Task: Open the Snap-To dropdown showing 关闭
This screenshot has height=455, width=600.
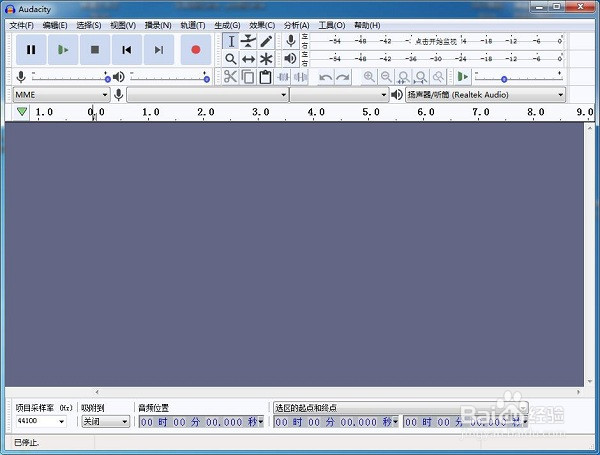Action: (106, 421)
